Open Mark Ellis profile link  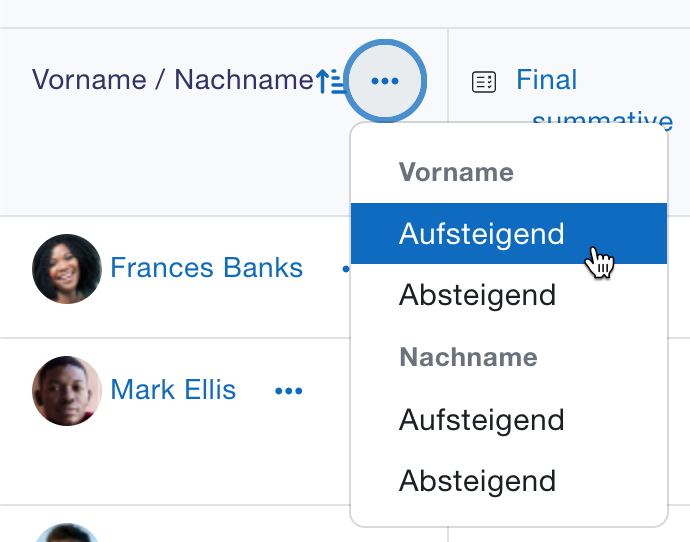point(173,390)
